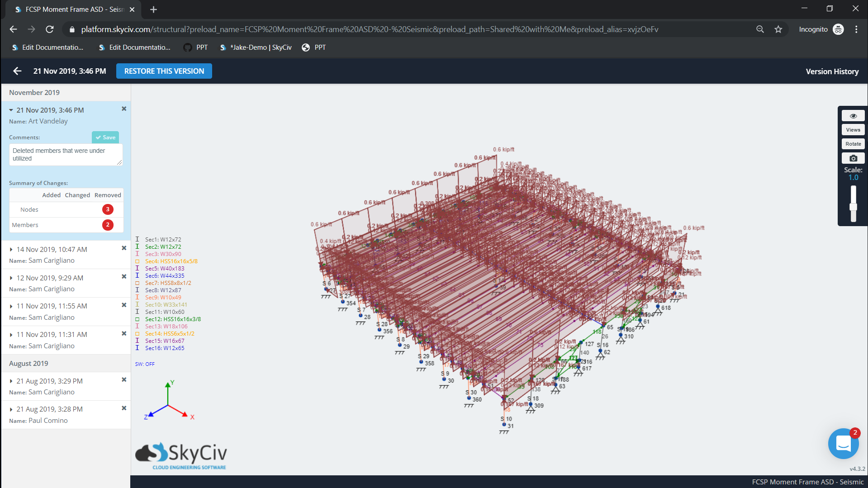The image size is (868, 488).
Task: Click the Scale slider handle
Action: 853,207
